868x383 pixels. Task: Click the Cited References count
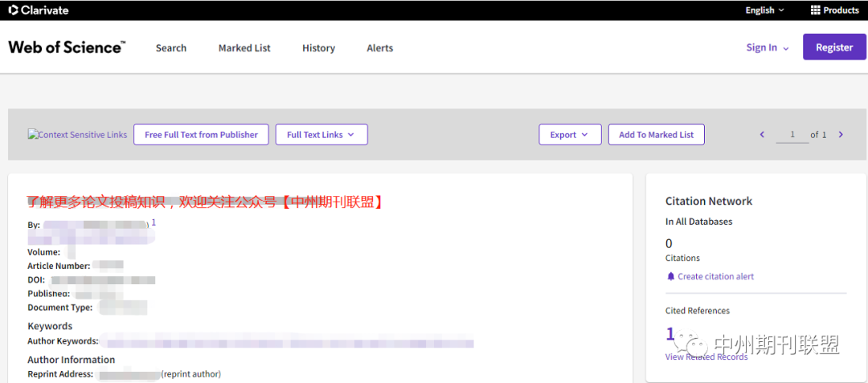669,334
